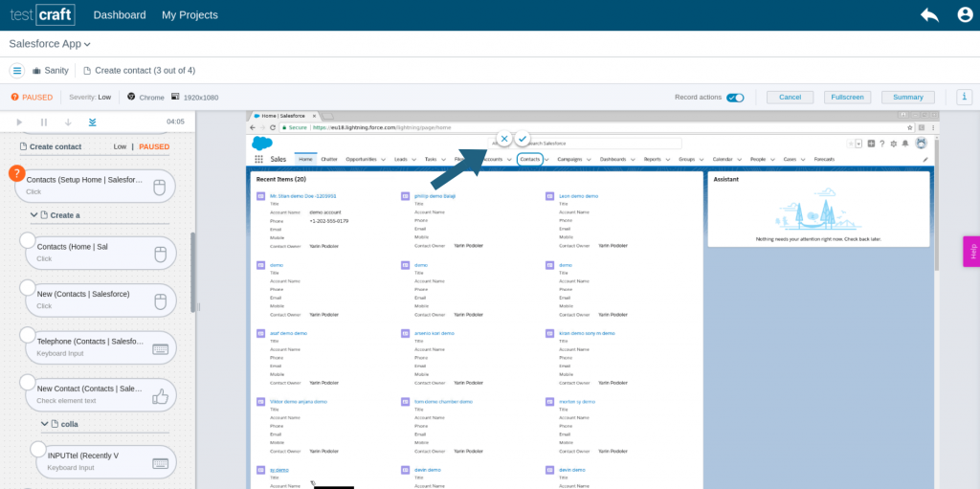Expand the Dashboards tab dropdown chevron

click(x=633, y=160)
